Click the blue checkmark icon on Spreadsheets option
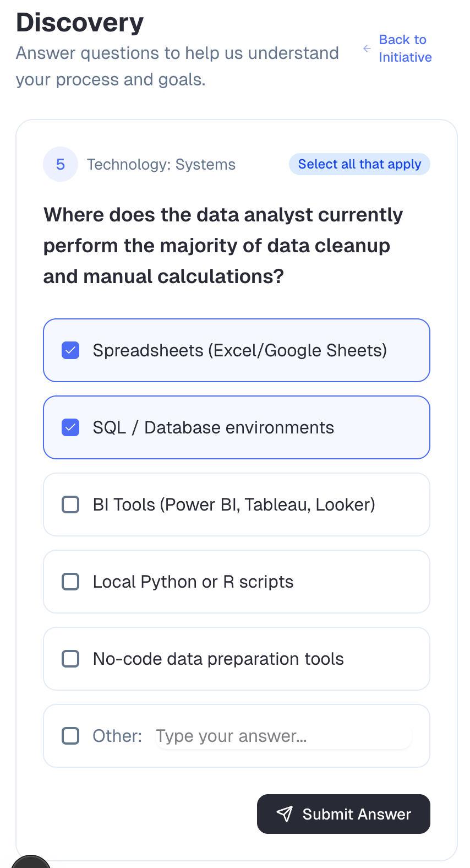The height and width of the screenshot is (868, 470). tap(70, 350)
